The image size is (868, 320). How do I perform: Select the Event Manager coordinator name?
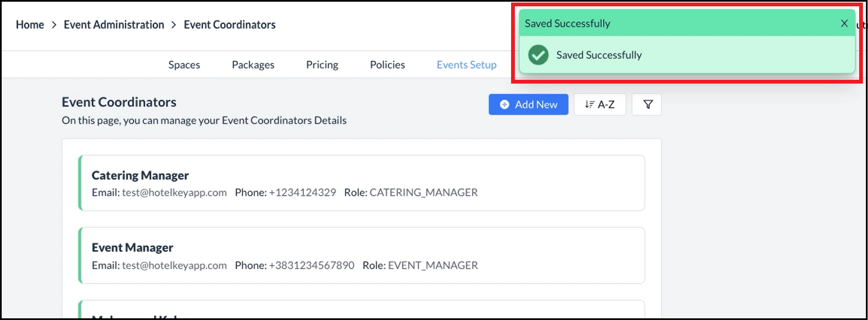(x=132, y=247)
